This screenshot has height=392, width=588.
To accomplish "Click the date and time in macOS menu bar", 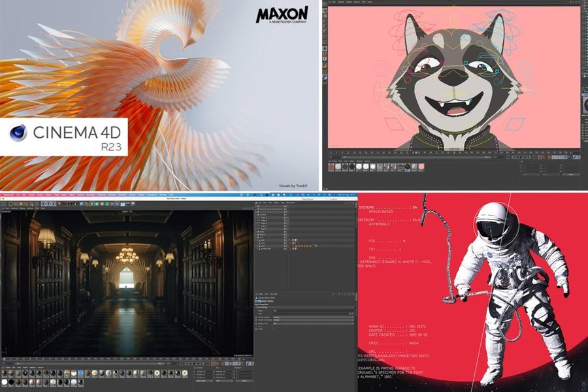I will pyautogui.click(x=346, y=195).
